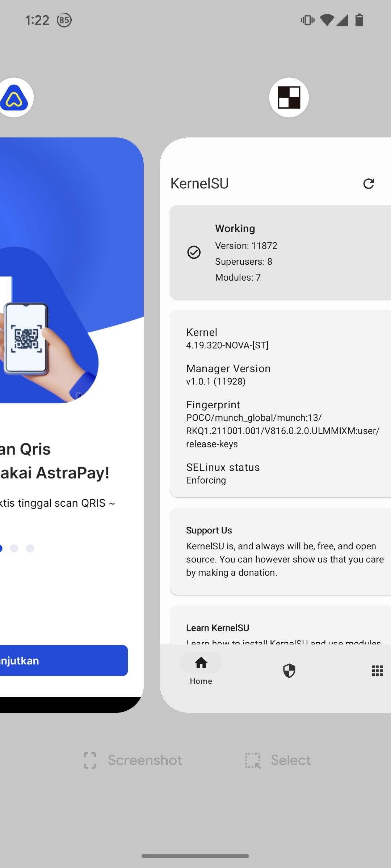This screenshot has width=391, height=868.
Task: Tap the Working status checkmark icon
Action: (194, 252)
